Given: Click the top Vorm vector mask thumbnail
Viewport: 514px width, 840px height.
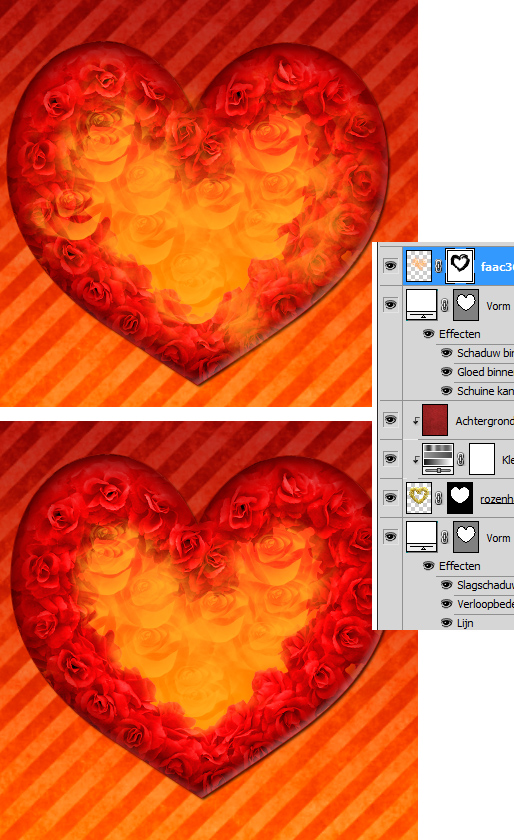Looking at the screenshot, I should [466, 305].
